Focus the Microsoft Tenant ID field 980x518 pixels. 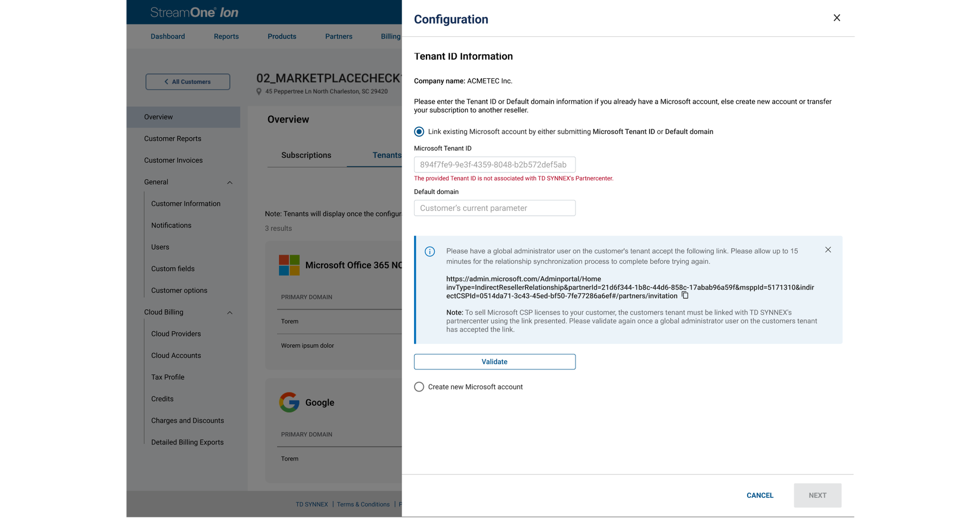tap(495, 165)
